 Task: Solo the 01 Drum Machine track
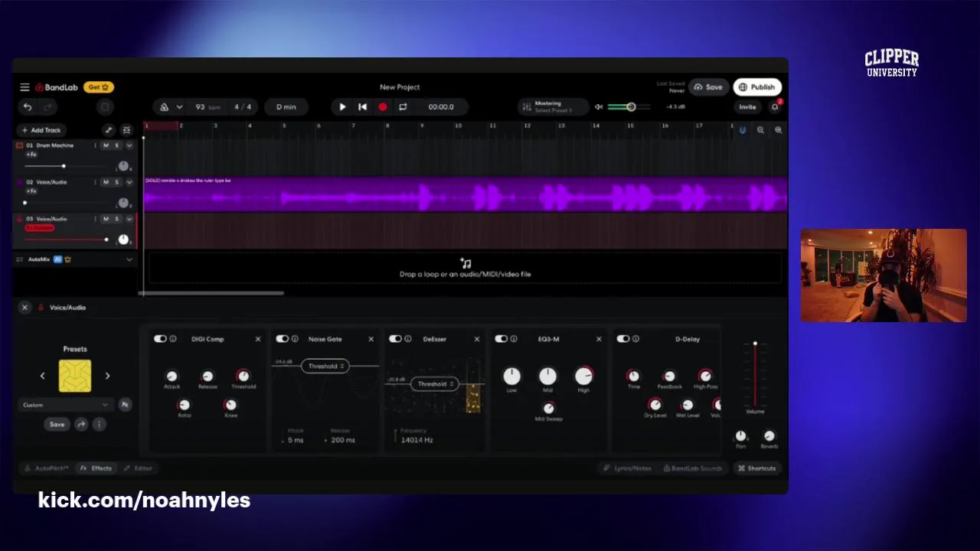pos(116,145)
